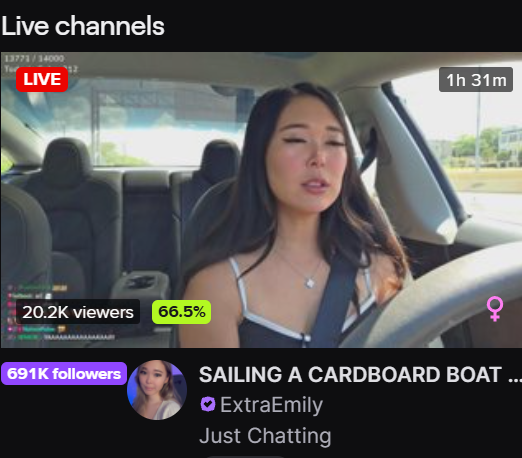522x458 pixels.
Task: Open the ExtraEmily channel name link
Action: pyautogui.click(x=271, y=405)
